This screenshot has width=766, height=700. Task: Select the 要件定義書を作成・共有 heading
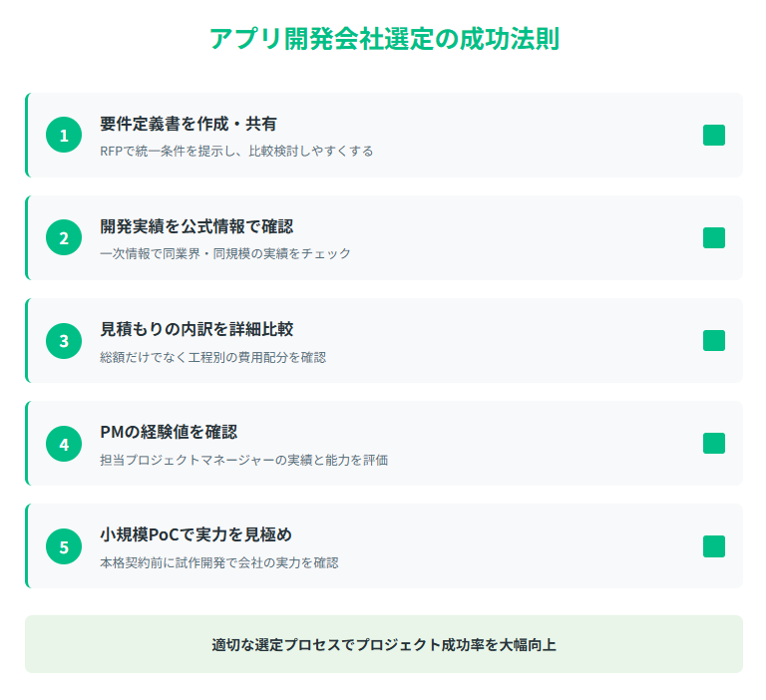point(189,124)
